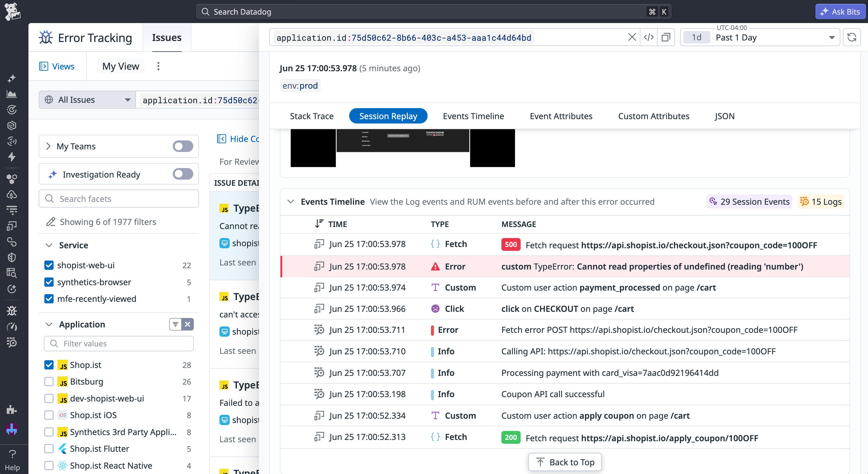Check the Bitsburg application checkbox

[x=49, y=381]
